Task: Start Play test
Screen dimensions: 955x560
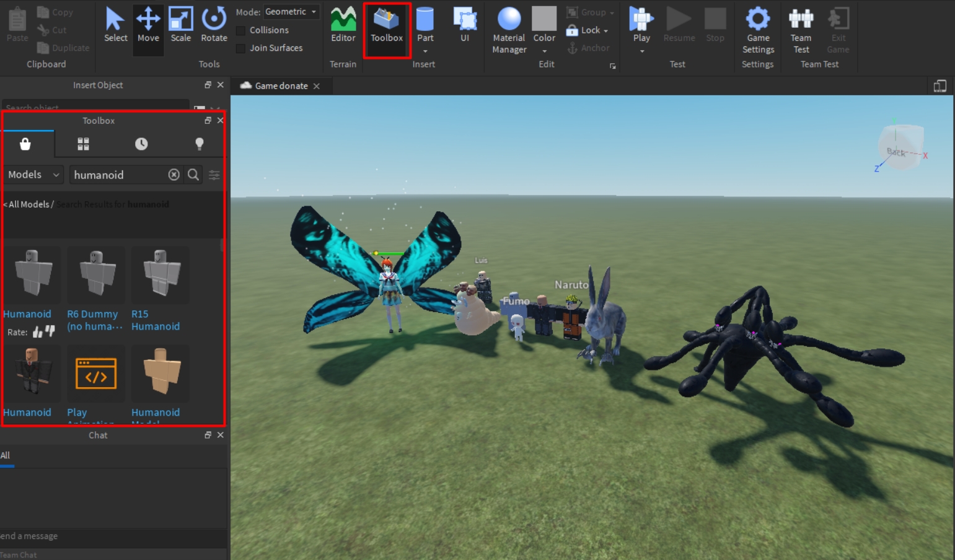Action: pos(641,25)
